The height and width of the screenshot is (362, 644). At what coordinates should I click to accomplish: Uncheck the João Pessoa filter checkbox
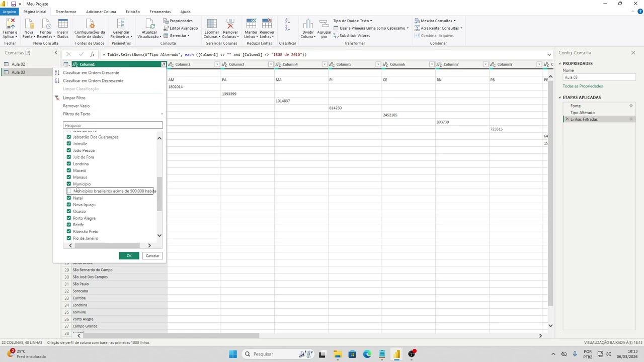click(69, 150)
